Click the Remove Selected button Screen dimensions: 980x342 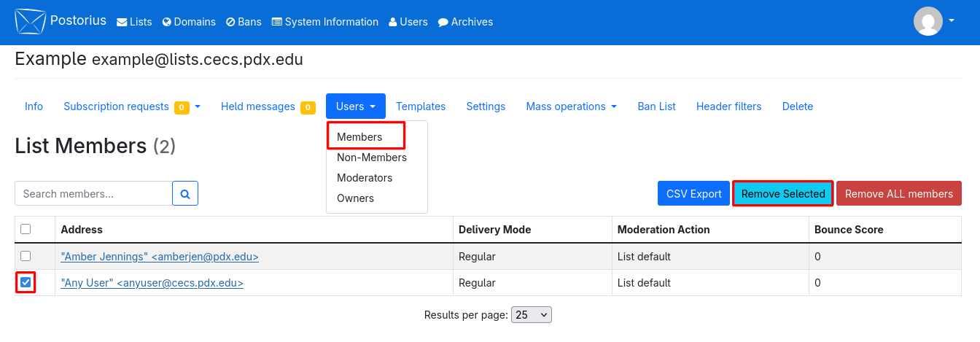783,194
